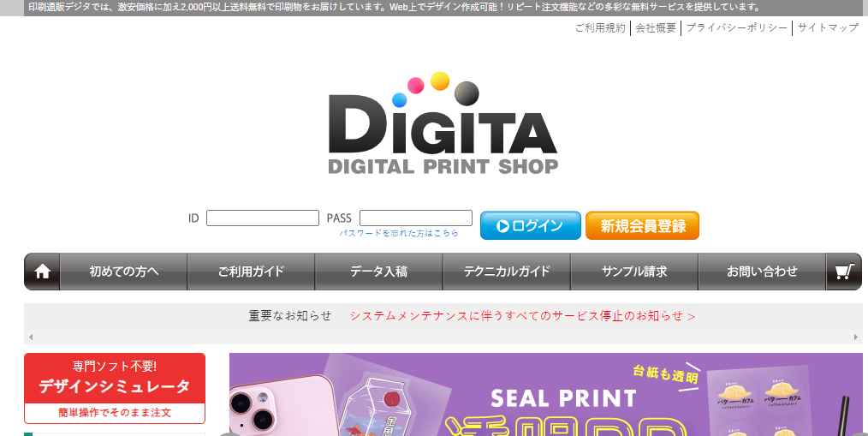Click the DIGITA Digital Print Shop logo

tap(443, 123)
